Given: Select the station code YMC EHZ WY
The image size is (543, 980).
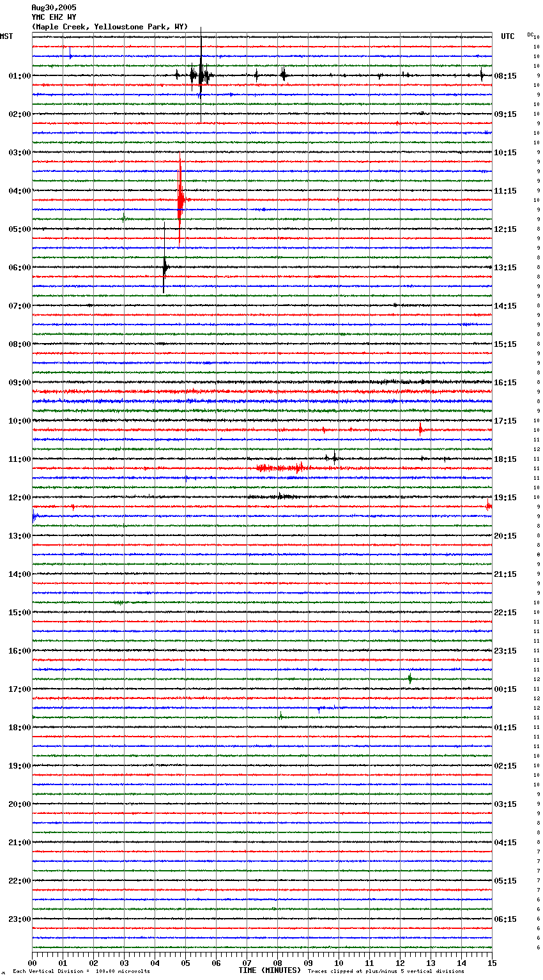Looking at the screenshot, I should point(54,17).
